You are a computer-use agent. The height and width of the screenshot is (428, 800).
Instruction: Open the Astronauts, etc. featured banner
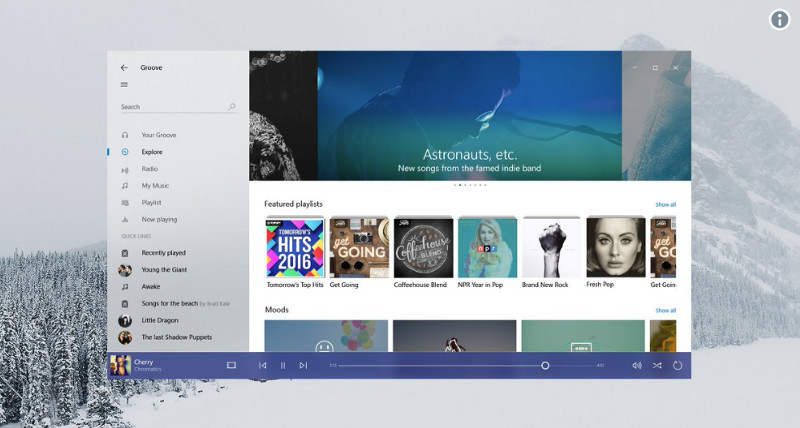469,115
